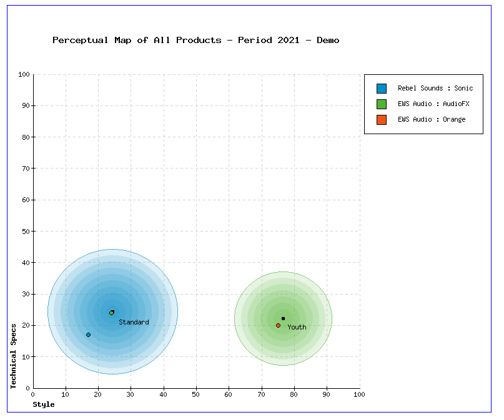Click the green AudioFX product dot
504x420 pixels.
point(112,313)
